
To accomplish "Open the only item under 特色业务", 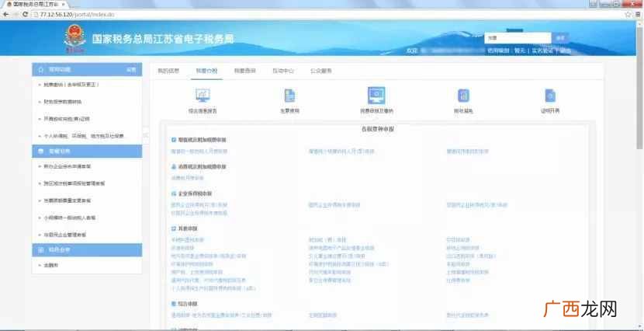I will pos(51,266).
